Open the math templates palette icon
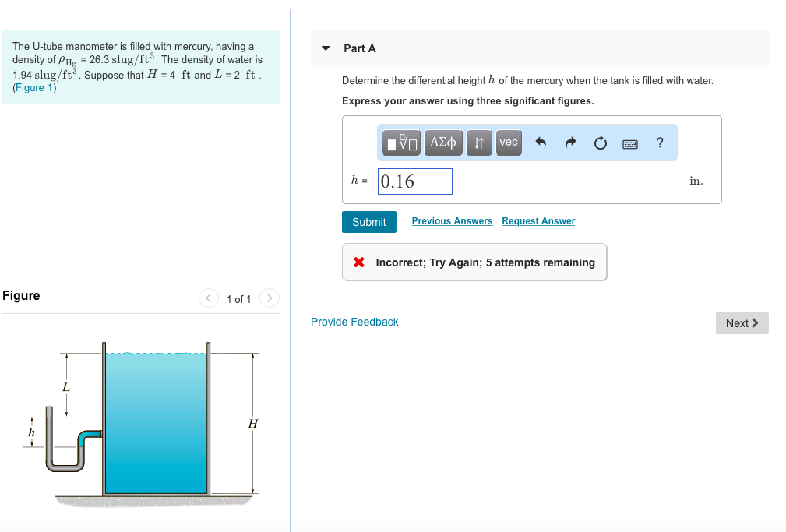The width and height of the screenshot is (786, 532). pos(400,143)
